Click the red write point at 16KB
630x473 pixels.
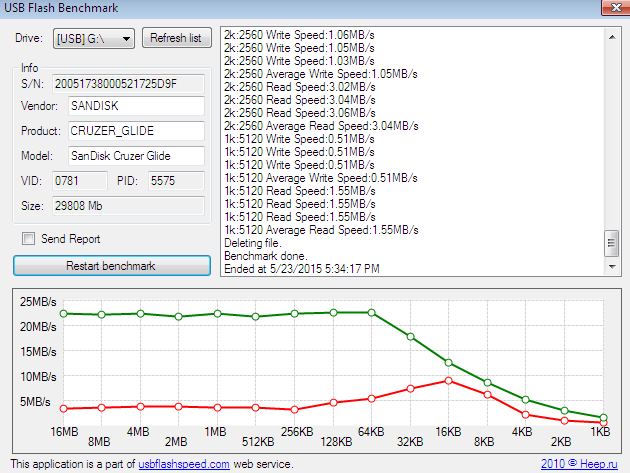[x=449, y=381]
